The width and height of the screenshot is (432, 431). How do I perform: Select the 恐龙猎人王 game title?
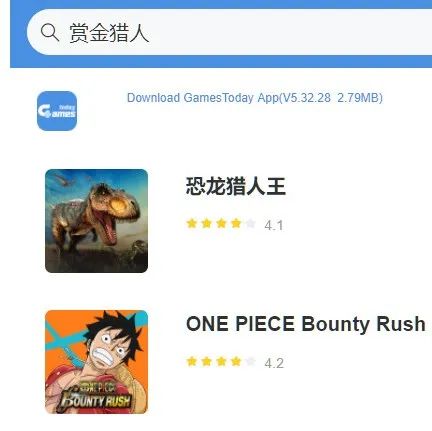(236, 186)
